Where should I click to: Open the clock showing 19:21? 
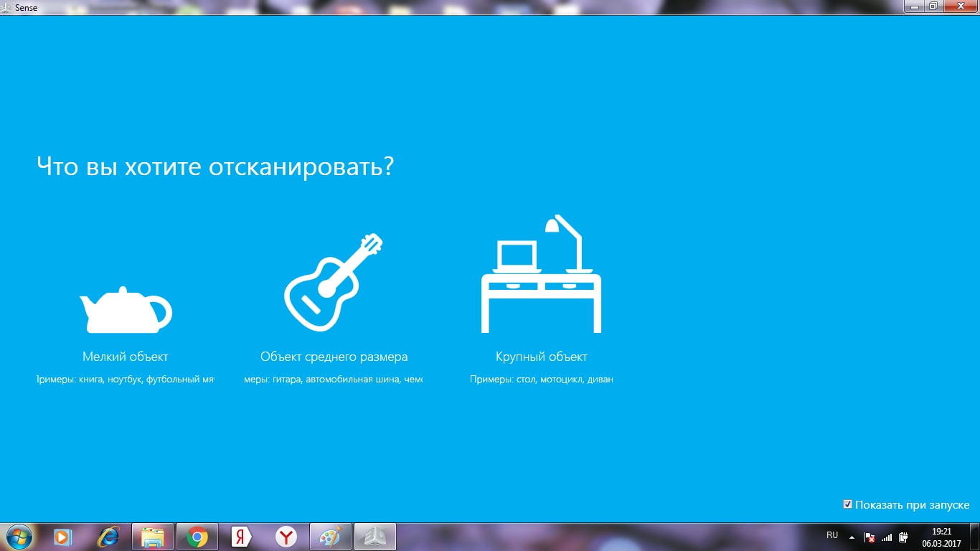(941, 537)
